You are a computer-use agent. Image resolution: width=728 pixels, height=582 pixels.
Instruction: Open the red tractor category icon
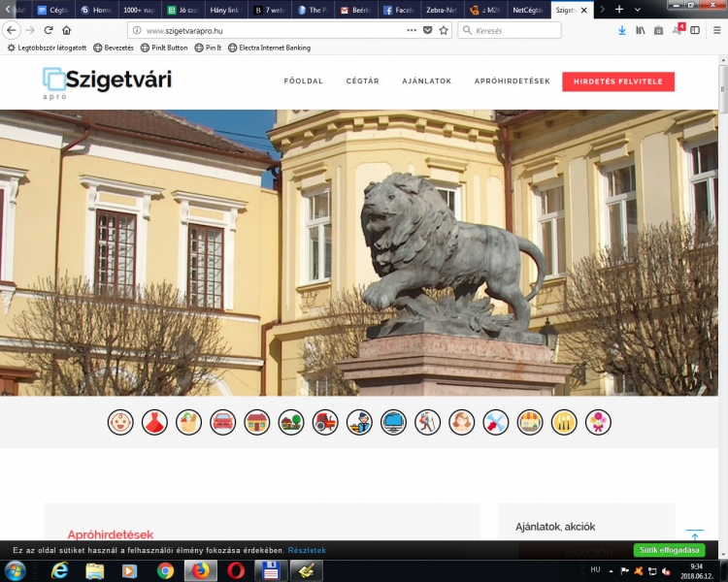[325, 422]
